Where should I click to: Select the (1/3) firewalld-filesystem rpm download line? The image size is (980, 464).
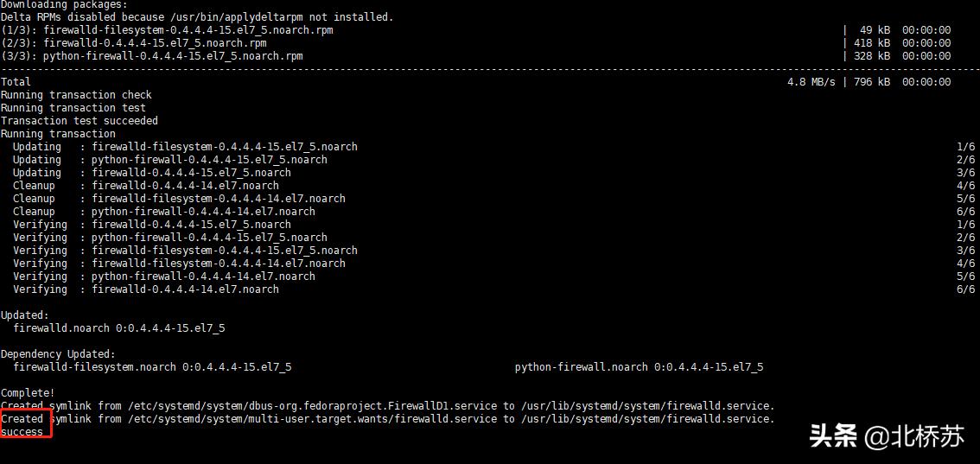167,30
